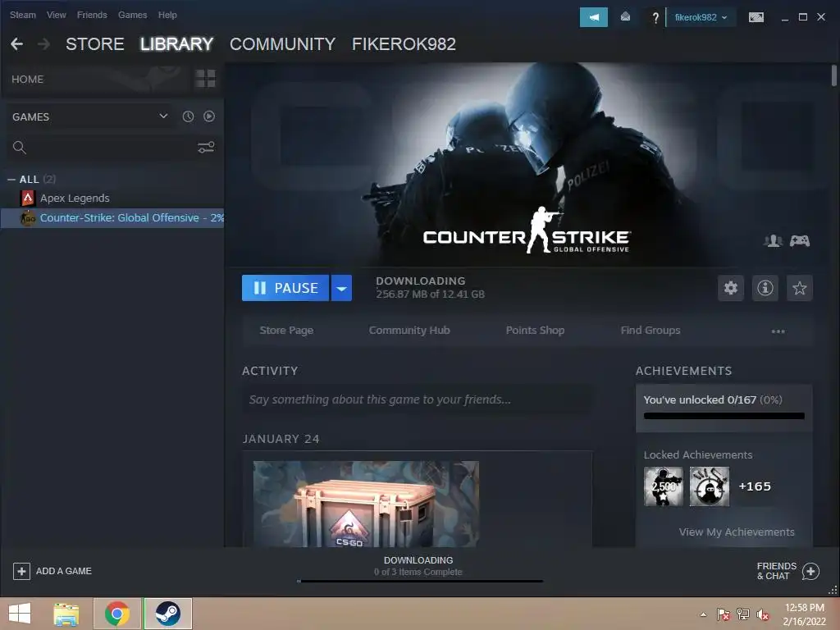Image resolution: width=840 pixels, height=630 pixels.
Task: Open Google Chrome from the taskbar
Action: (x=117, y=614)
